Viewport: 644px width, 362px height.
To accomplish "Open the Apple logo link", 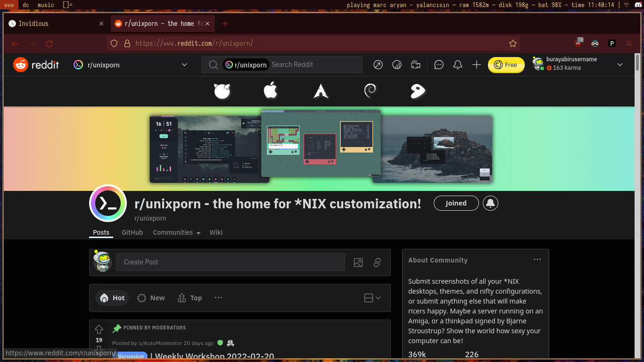I will pyautogui.click(x=271, y=90).
